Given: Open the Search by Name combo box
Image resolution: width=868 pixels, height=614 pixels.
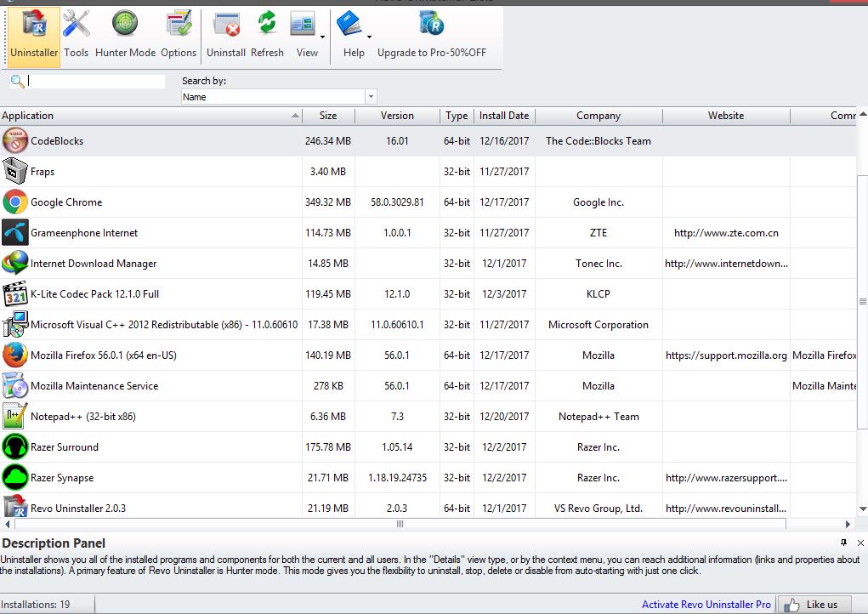Looking at the screenshot, I should pos(279,97).
